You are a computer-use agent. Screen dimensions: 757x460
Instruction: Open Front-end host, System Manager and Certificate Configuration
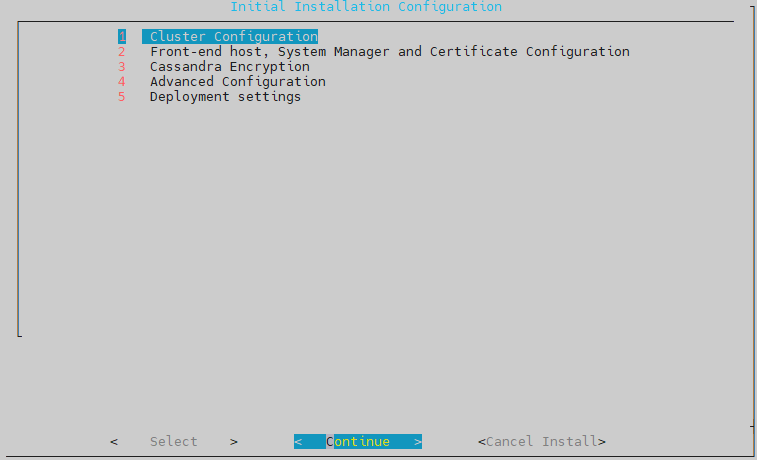click(x=389, y=52)
